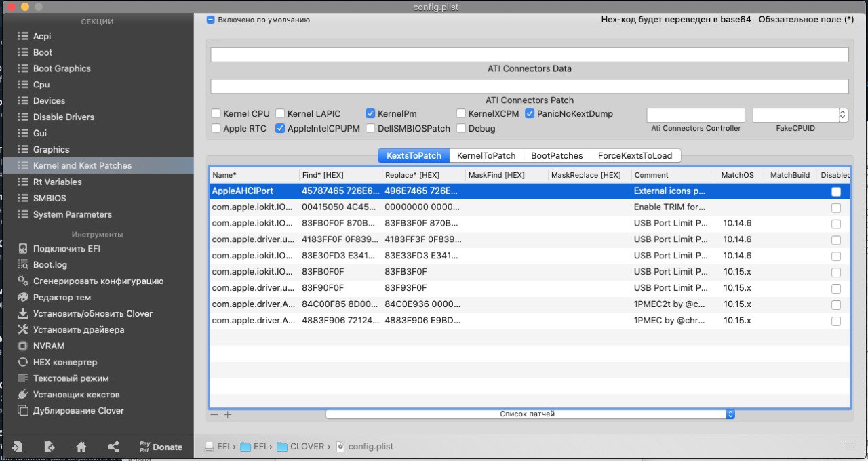This screenshot has width=868, height=461.
Task: Click the config.plist file icon in the path bar
Action: [341, 447]
